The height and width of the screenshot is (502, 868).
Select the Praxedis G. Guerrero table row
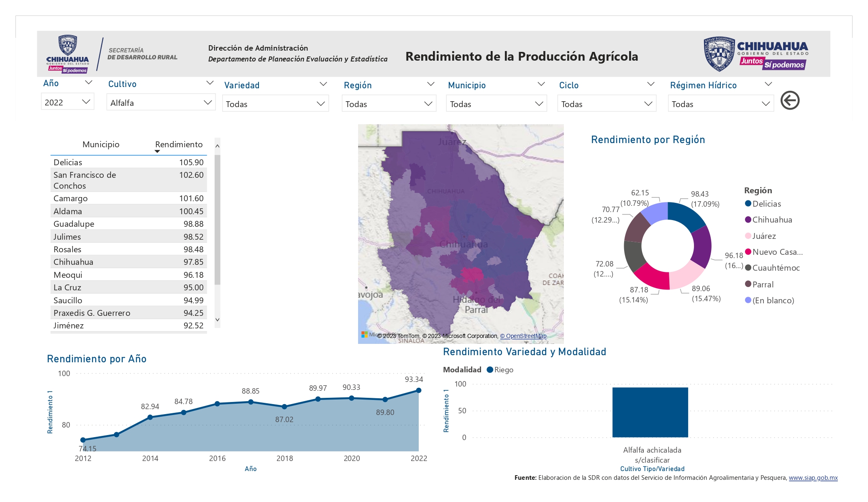coord(128,313)
